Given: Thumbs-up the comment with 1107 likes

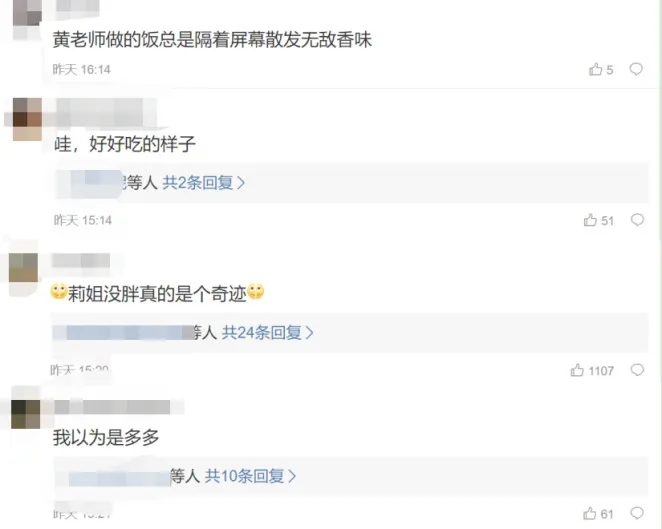Looking at the screenshot, I should tap(592, 370).
